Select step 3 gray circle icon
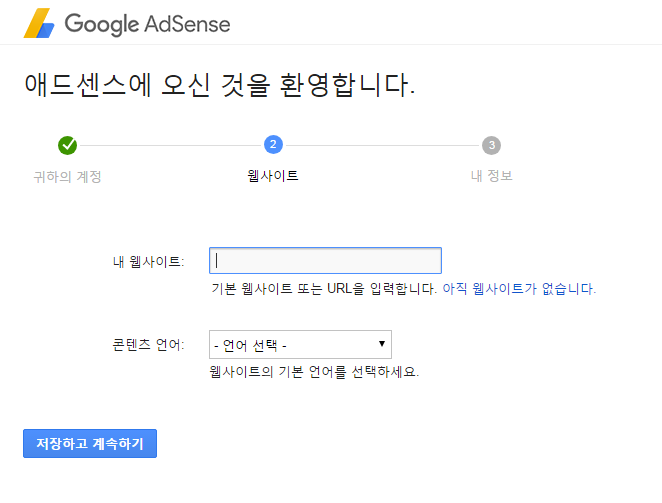This screenshot has width=662, height=503. coord(491,145)
